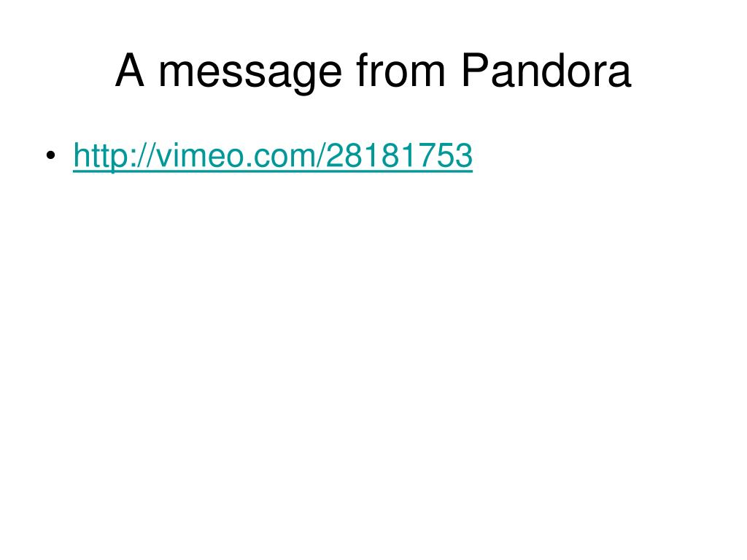The height and width of the screenshot is (560, 747).
Task: Click the number 28181753 in the link
Action: [x=400, y=155]
